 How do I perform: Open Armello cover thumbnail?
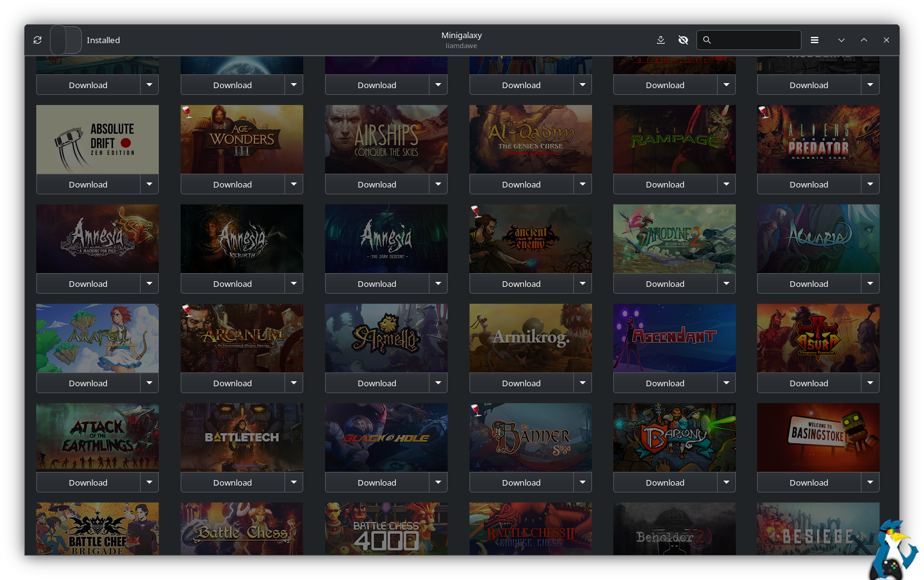[386, 338]
